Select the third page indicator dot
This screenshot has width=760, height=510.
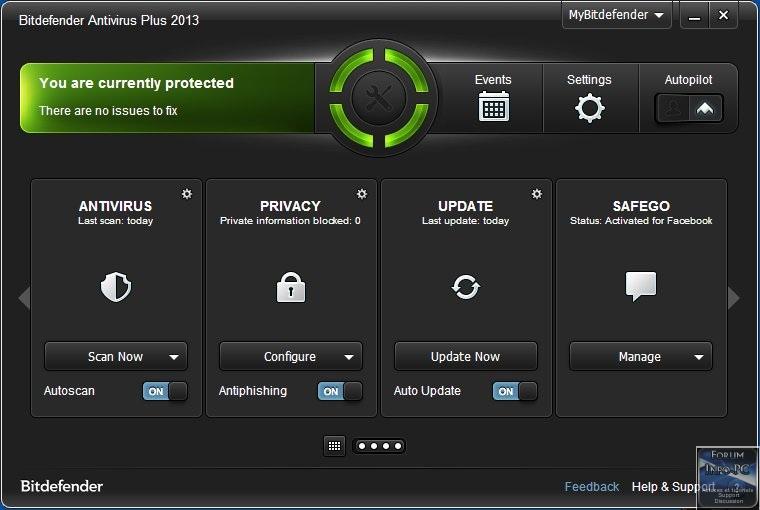click(386, 446)
